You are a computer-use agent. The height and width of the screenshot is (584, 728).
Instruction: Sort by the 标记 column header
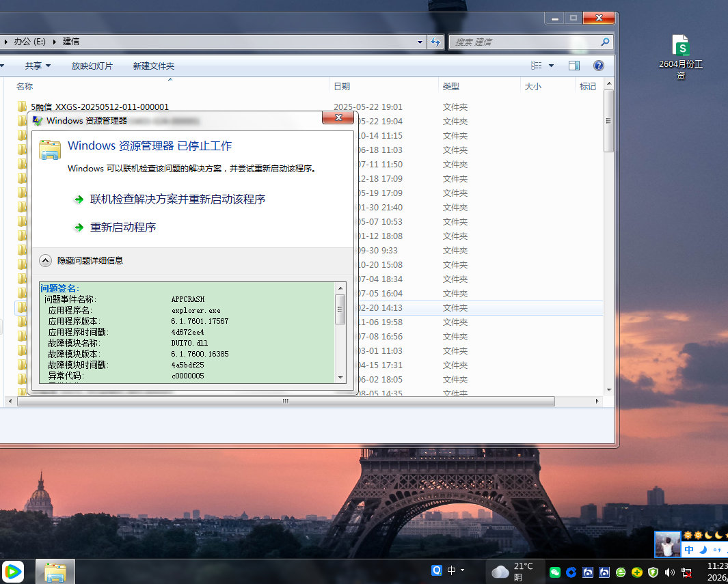(x=588, y=86)
